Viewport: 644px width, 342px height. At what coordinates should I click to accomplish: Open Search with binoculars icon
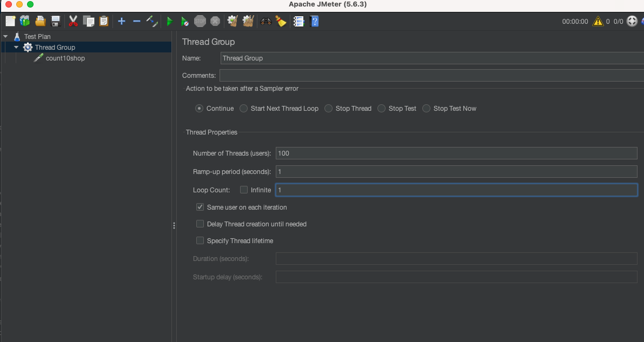[265, 21]
